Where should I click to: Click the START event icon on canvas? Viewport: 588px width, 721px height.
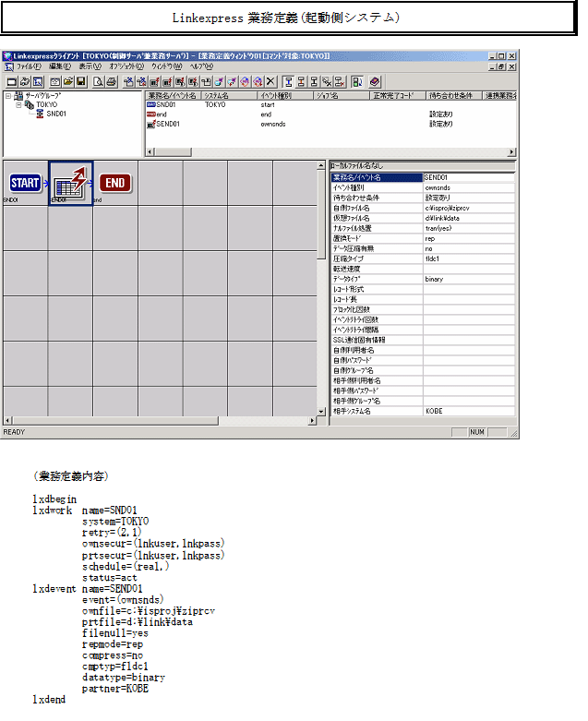[25, 182]
